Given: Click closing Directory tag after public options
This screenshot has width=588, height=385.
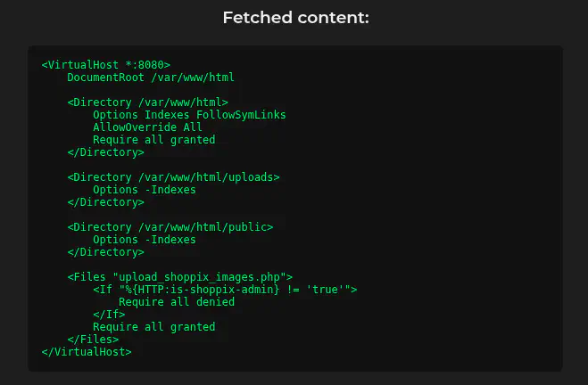Looking at the screenshot, I should coord(105,252).
